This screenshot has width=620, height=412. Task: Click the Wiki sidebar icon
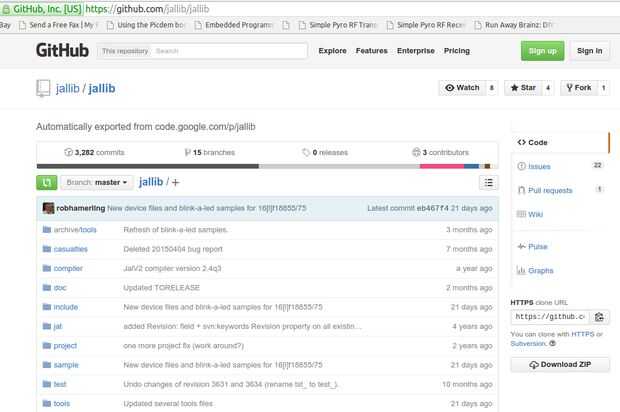click(x=521, y=214)
